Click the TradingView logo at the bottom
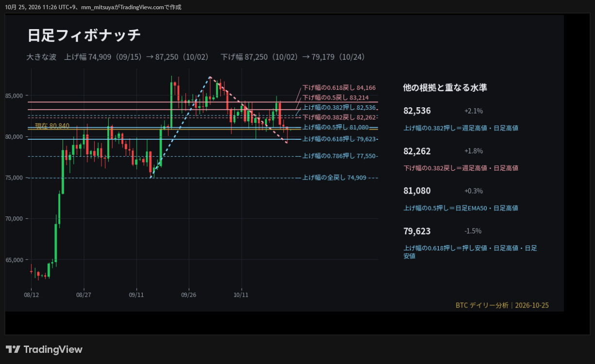 (44, 349)
